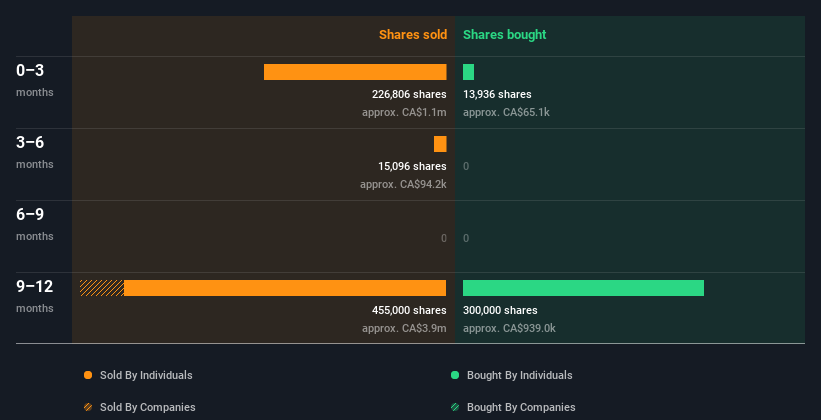The height and width of the screenshot is (420, 821).
Task: Click the Shares sold column header
Action: (x=413, y=35)
